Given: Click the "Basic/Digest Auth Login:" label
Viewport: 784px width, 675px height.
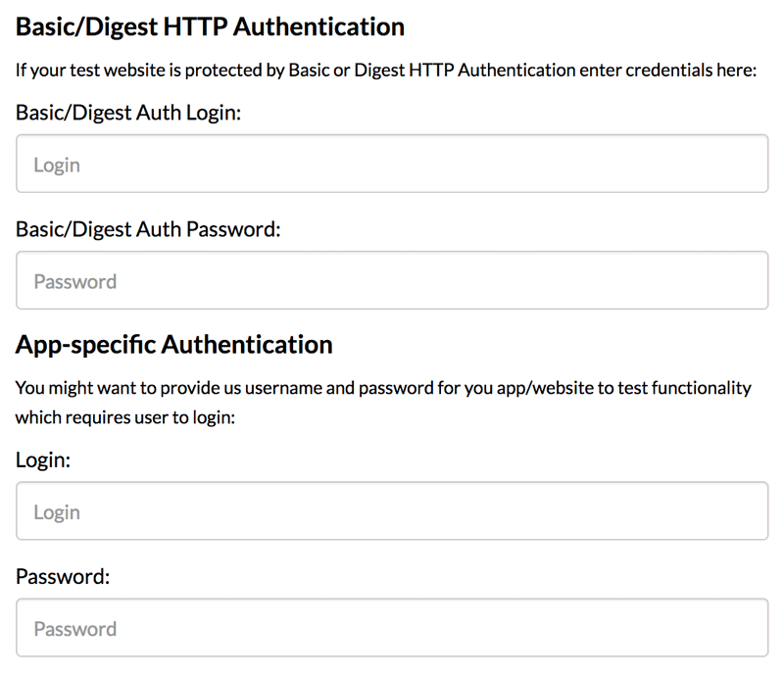Looking at the screenshot, I should pyautogui.click(x=128, y=113).
